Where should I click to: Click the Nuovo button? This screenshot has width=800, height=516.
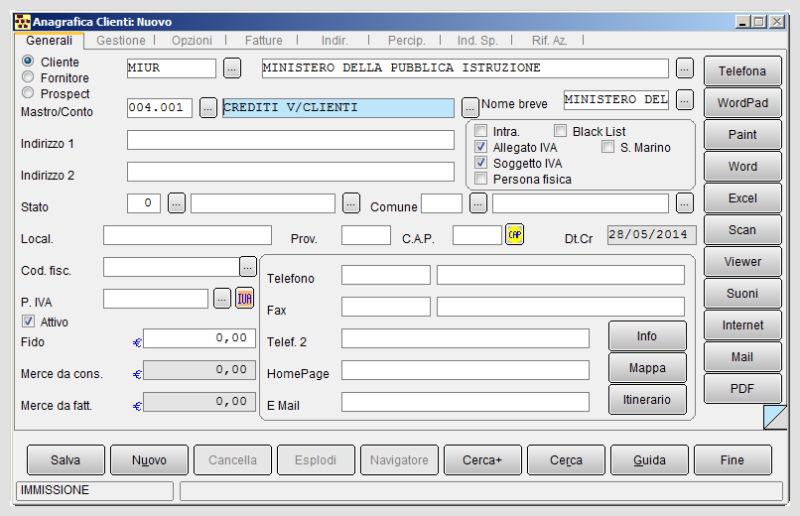[149, 460]
